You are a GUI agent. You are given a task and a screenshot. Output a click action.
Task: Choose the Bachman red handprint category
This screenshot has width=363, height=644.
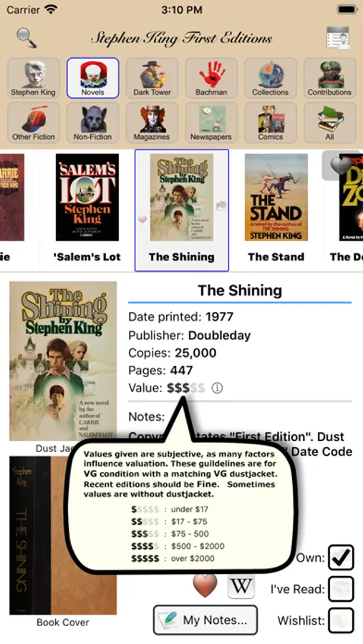[211, 78]
